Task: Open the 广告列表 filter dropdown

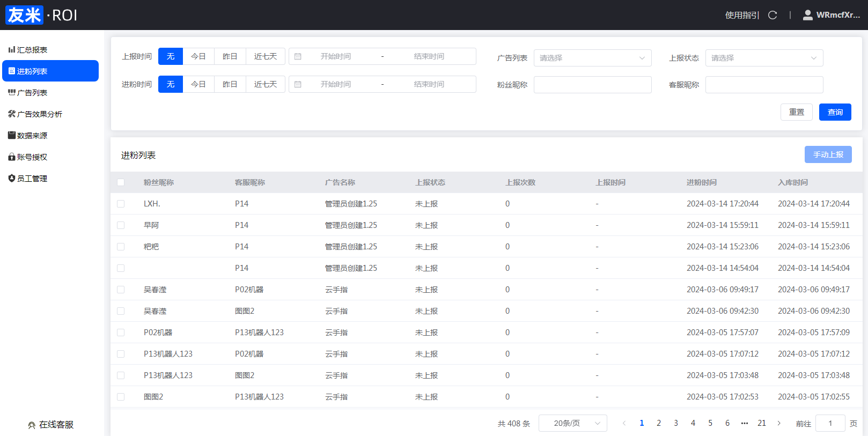Action: [x=592, y=58]
